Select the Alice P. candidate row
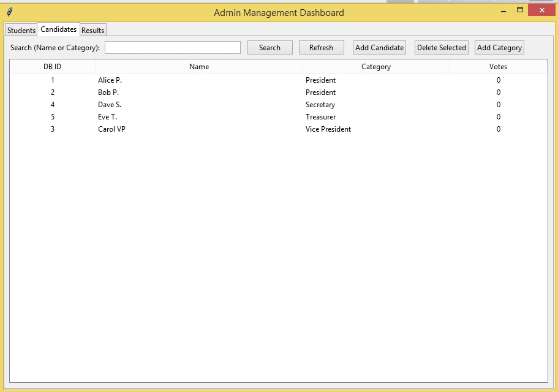This screenshot has height=392, width=558. tap(110, 80)
